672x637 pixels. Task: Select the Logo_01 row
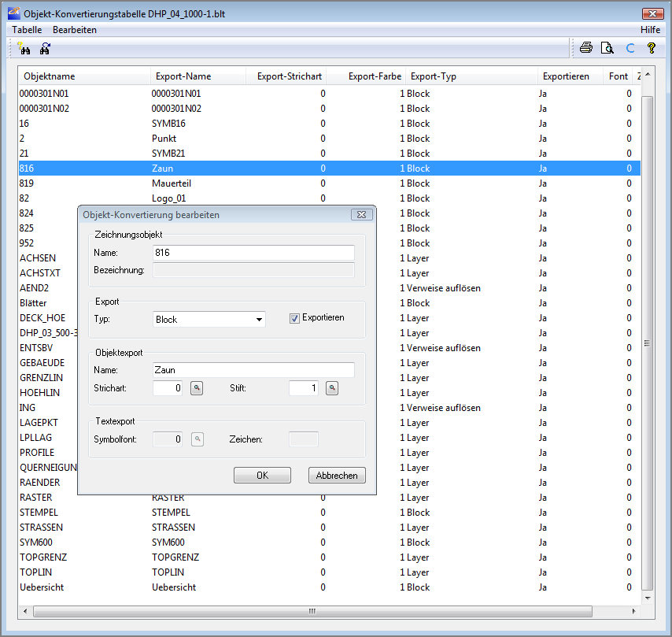[x=330, y=198]
